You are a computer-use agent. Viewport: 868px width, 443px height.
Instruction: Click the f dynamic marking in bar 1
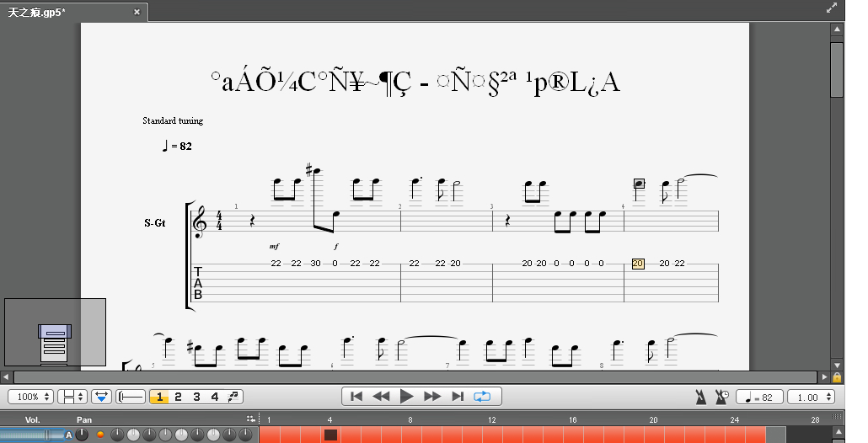coord(336,246)
